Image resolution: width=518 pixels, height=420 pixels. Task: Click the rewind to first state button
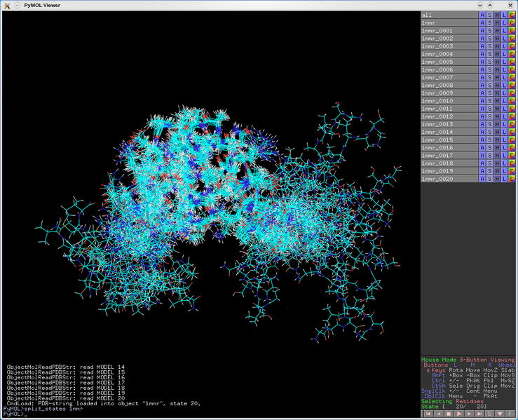click(x=427, y=414)
